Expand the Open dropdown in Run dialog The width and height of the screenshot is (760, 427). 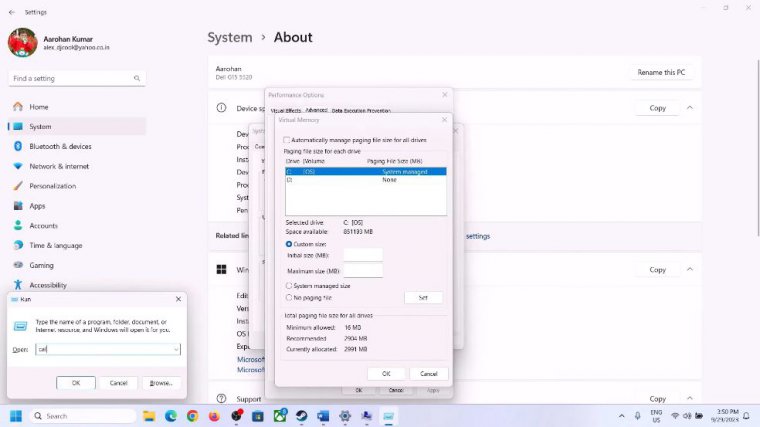click(176, 349)
